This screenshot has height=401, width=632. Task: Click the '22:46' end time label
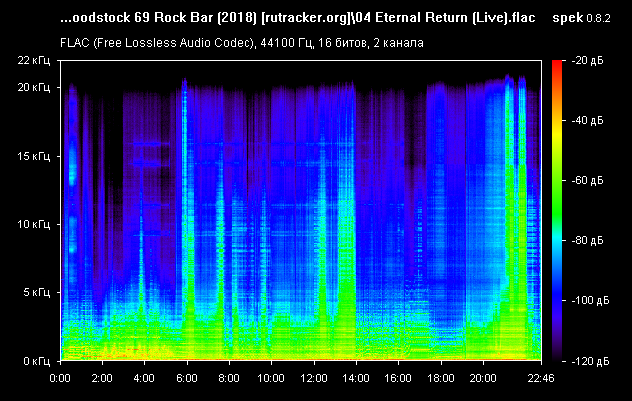coord(541,378)
